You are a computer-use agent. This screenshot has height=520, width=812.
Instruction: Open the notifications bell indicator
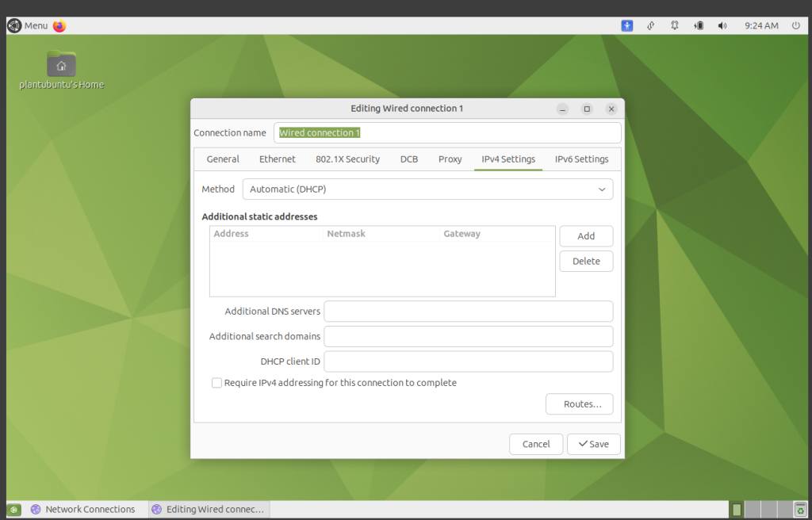click(675, 25)
